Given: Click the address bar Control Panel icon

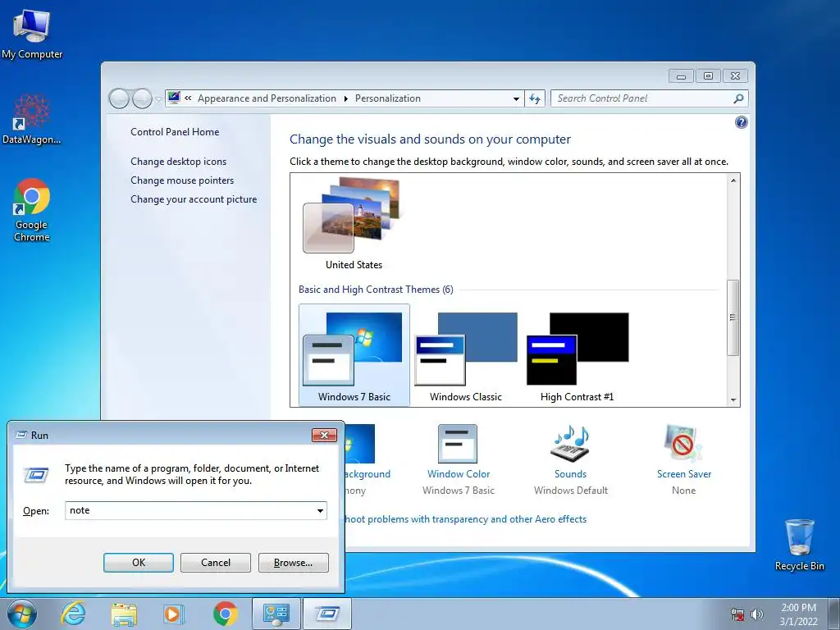Looking at the screenshot, I should click(x=174, y=98).
